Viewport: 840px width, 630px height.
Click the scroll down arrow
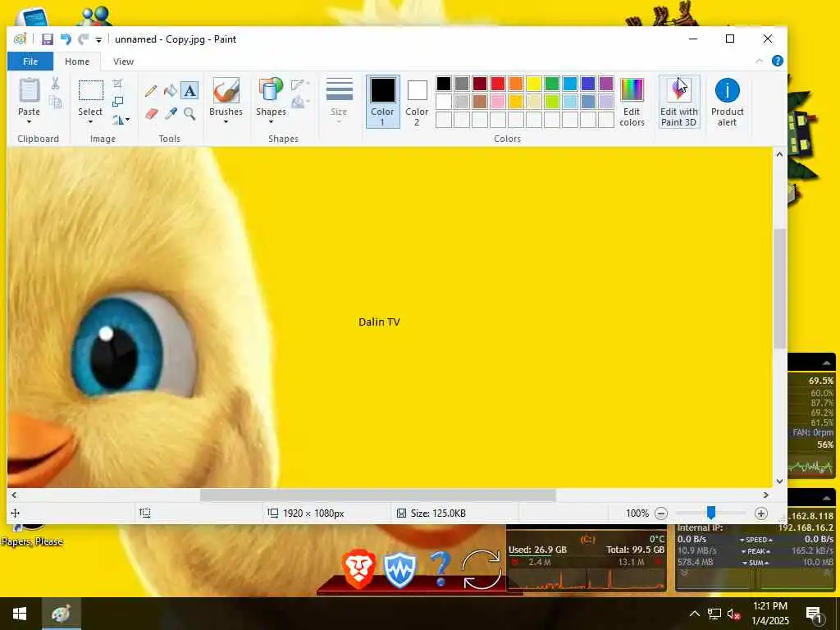tap(779, 481)
